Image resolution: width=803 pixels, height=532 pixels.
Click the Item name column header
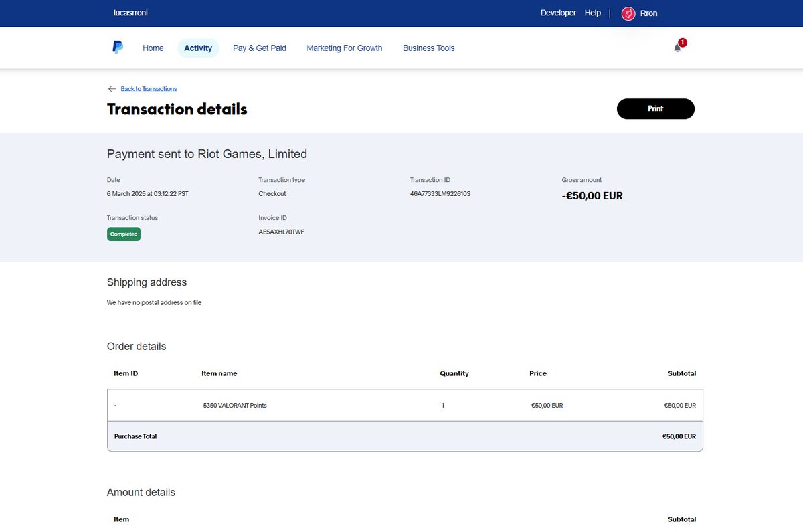click(219, 373)
